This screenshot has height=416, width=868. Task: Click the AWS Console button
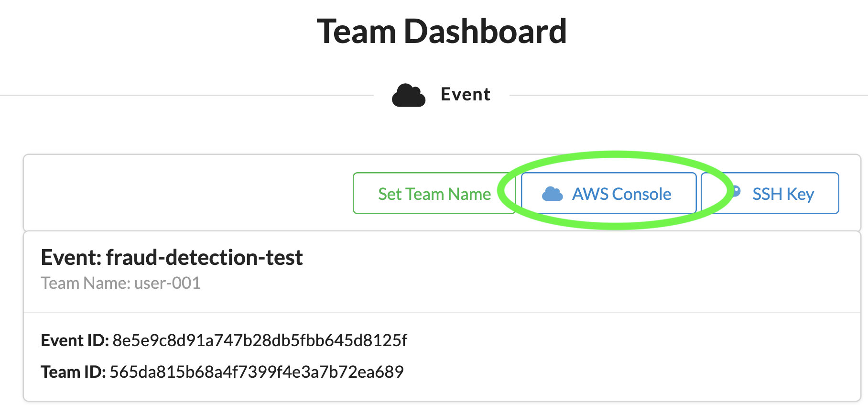[x=608, y=193]
